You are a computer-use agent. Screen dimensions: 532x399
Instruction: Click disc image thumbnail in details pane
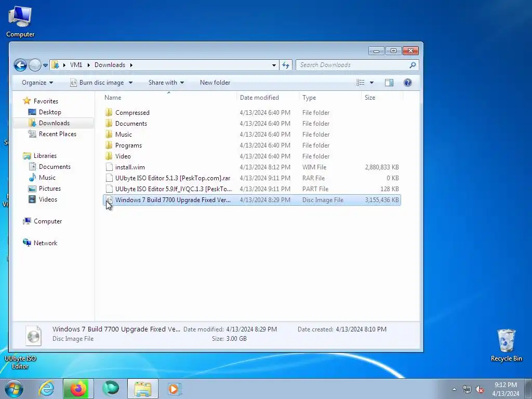click(33, 336)
